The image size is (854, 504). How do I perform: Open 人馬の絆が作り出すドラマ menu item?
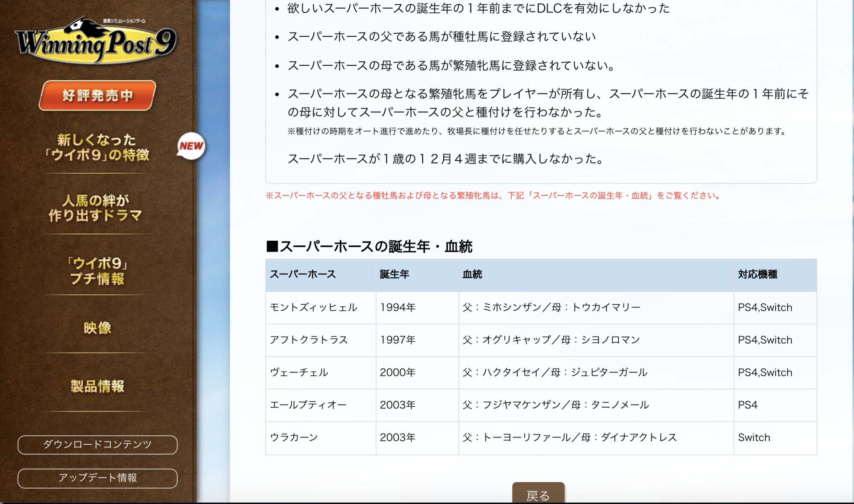click(96, 208)
